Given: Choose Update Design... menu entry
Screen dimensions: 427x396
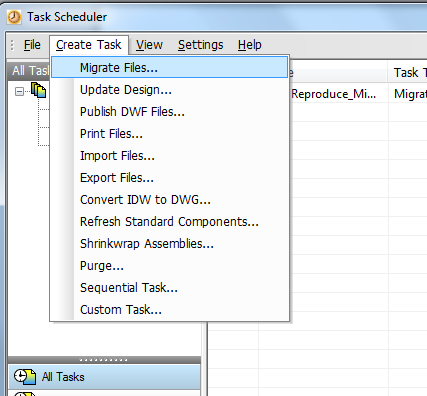Looking at the screenshot, I should (x=170, y=90).
